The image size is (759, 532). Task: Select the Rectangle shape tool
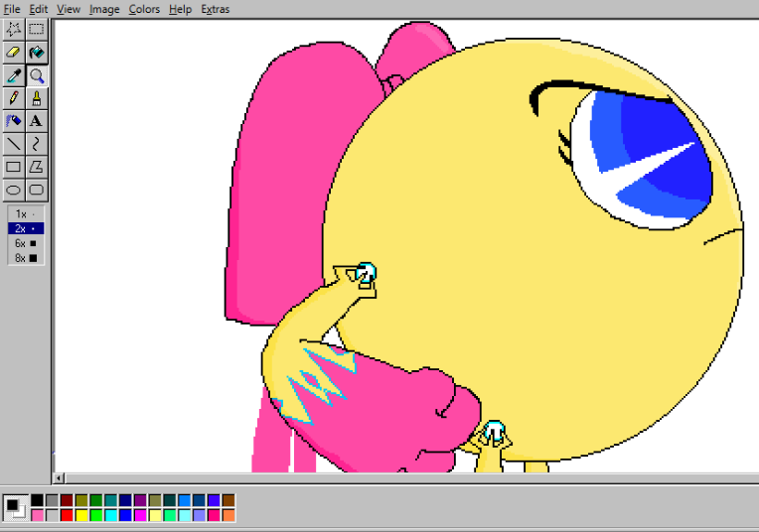(14, 167)
